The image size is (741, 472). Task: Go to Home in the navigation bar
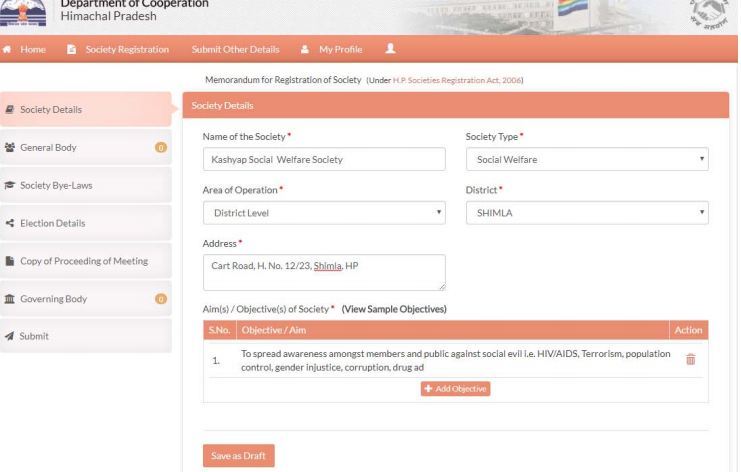click(33, 49)
